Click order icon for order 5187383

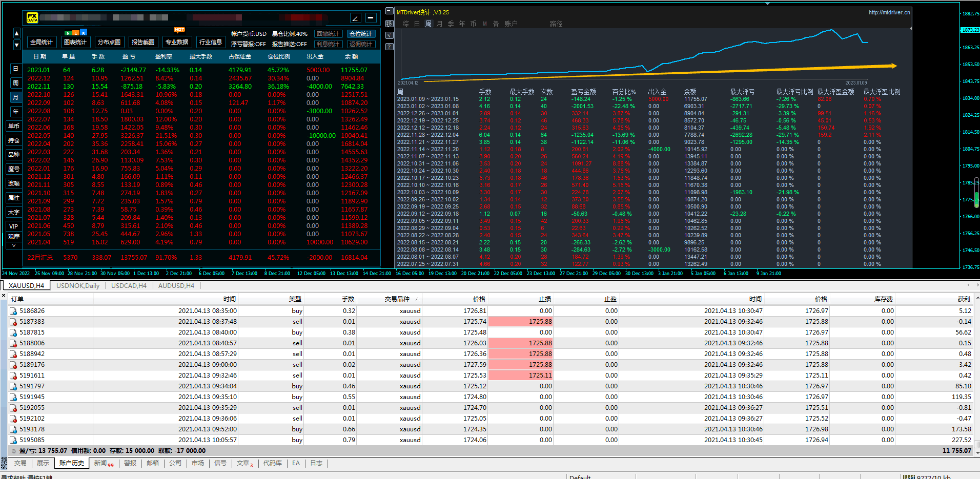(x=13, y=322)
